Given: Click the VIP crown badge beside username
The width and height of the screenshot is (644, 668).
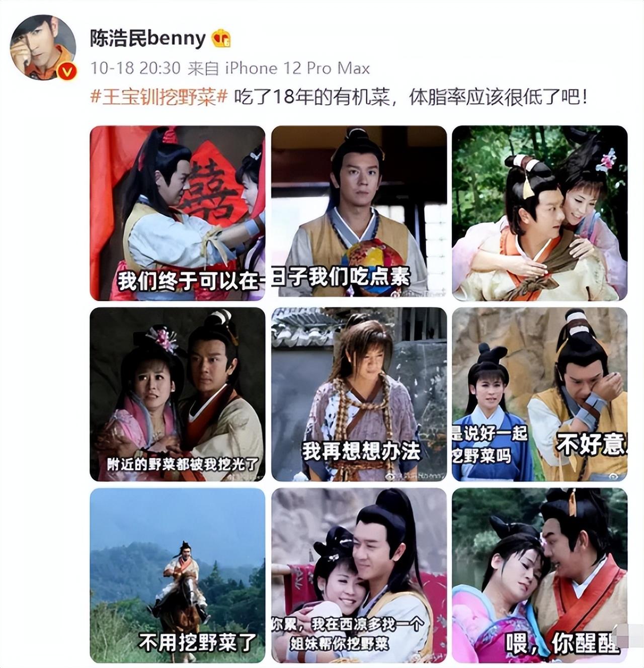Looking at the screenshot, I should coord(221,38).
